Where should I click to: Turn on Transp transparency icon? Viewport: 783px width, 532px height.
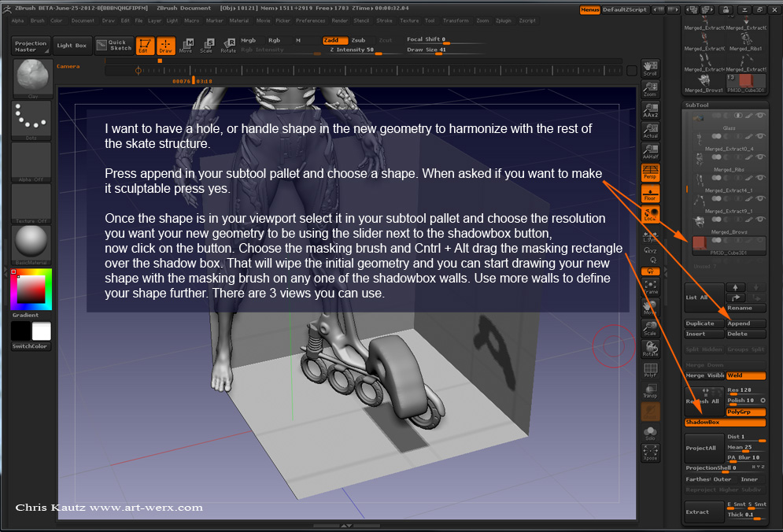[x=650, y=390]
